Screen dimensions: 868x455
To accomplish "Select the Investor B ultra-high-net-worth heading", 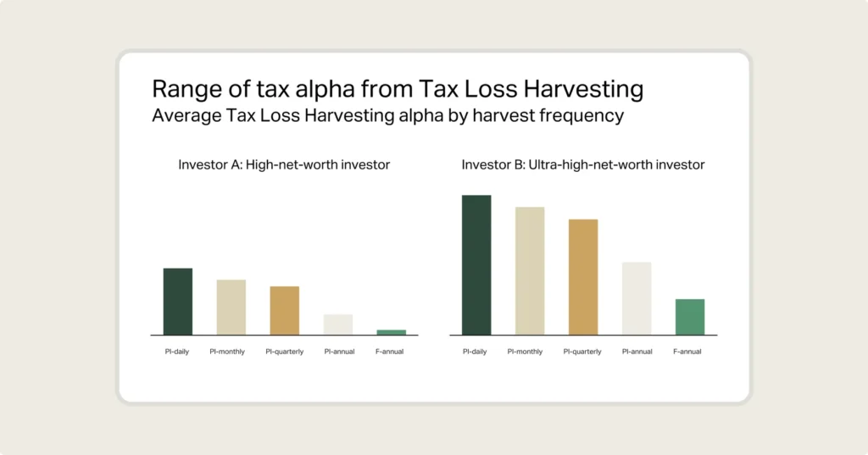I will pos(583,164).
